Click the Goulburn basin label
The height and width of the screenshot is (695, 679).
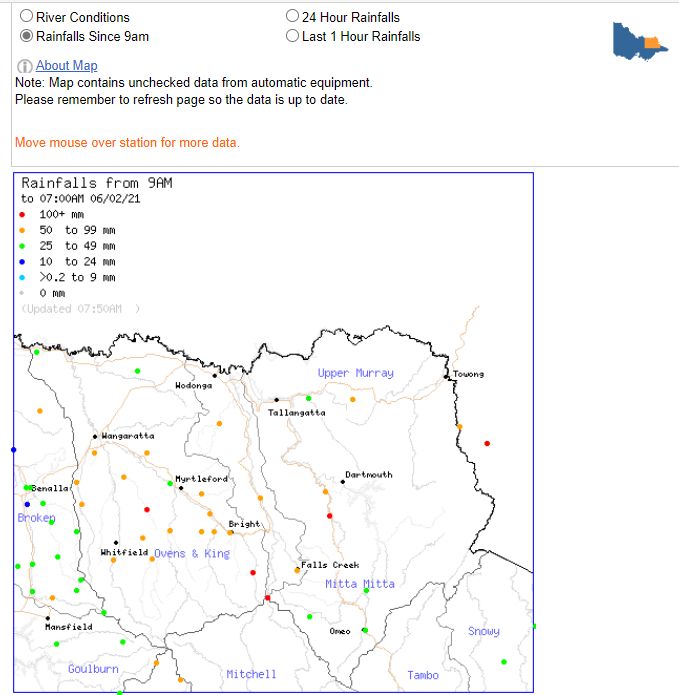pyautogui.click(x=93, y=669)
